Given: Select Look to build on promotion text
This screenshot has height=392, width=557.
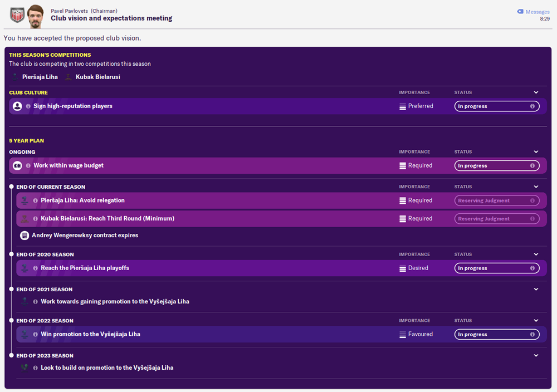Looking at the screenshot, I should pyautogui.click(x=107, y=368).
